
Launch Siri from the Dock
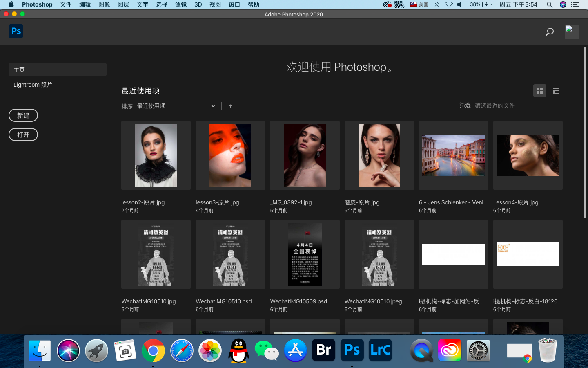point(68,350)
